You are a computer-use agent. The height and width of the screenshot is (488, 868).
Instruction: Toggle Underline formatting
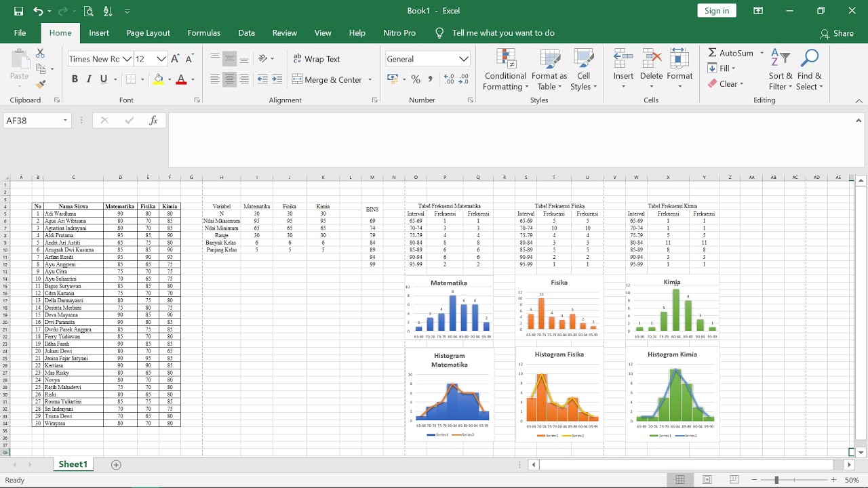[x=104, y=79]
